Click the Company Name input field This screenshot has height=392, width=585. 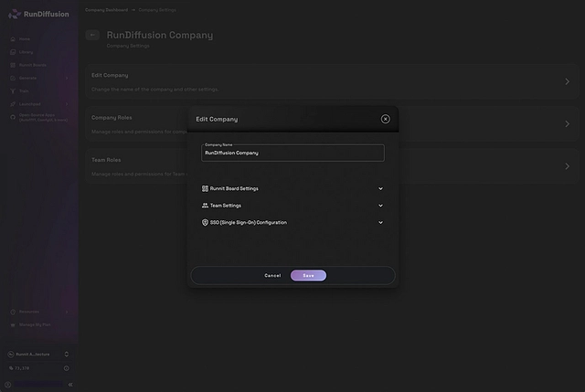coord(292,153)
